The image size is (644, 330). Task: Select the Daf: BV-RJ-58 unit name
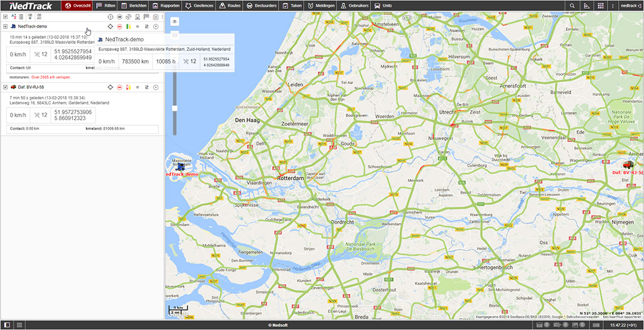30,87
